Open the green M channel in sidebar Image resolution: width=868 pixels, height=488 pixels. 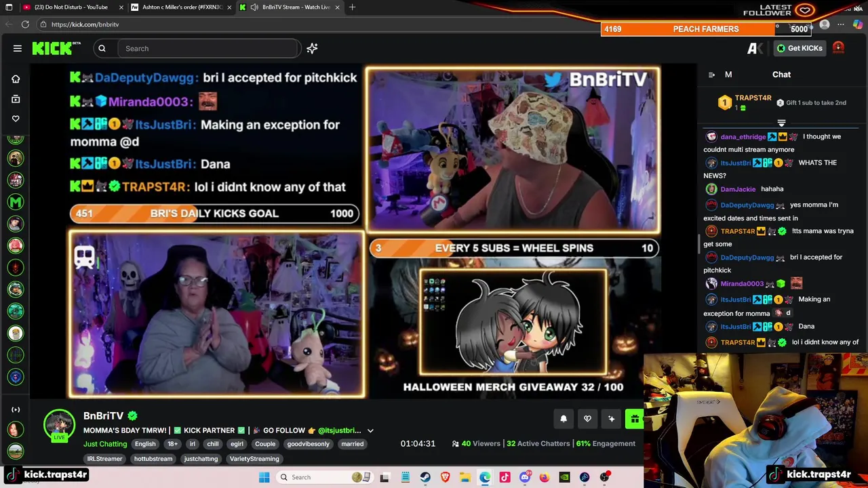(x=16, y=201)
